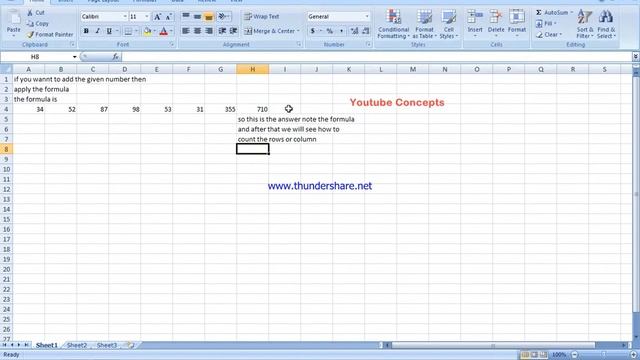
Task: Open the Orientation dropdown
Action: [x=224, y=17]
